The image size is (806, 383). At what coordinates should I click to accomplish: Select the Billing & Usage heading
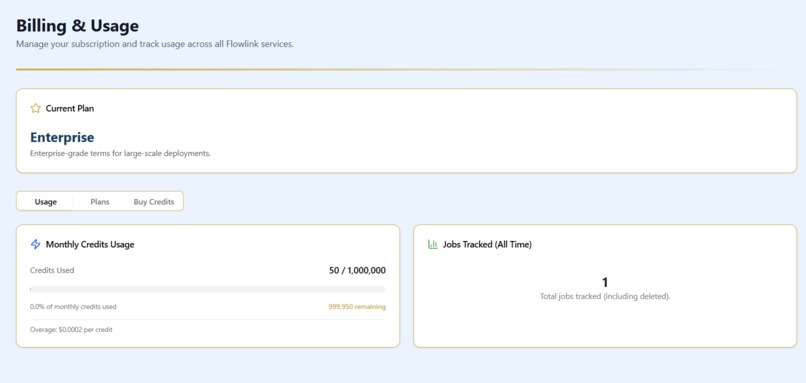tap(78, 26)
